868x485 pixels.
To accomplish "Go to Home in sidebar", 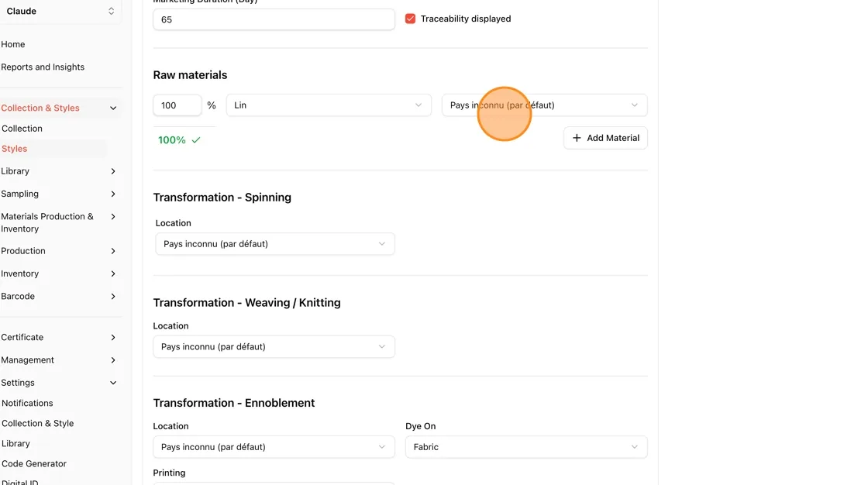I will click(x=12, y=44).
